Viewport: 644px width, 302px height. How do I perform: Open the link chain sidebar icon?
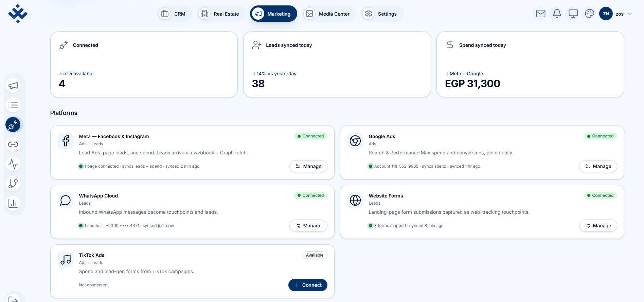coord(13,145)
